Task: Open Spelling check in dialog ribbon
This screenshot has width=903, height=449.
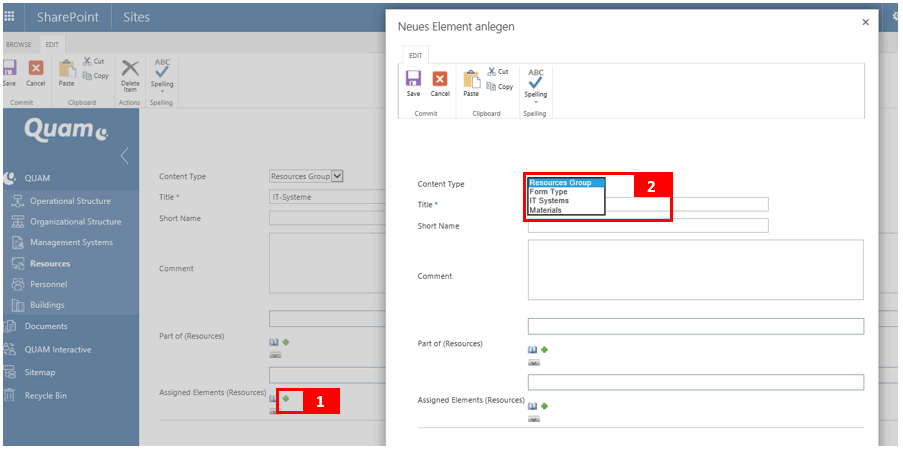Action: click(536, 84)
